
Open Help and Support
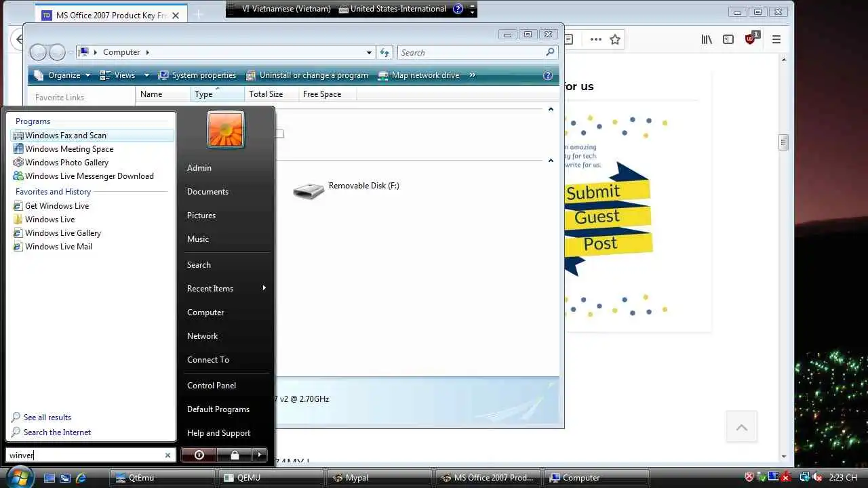[x=218, y=433]
